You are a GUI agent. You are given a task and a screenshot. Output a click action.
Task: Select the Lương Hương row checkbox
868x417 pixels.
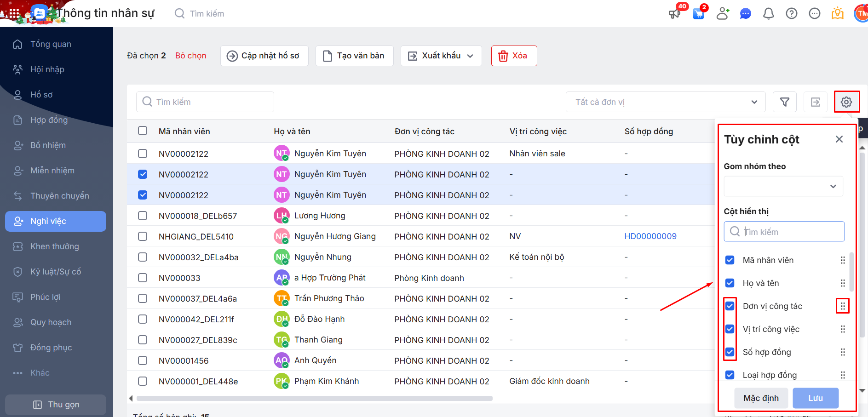click(x=143, y=216)
